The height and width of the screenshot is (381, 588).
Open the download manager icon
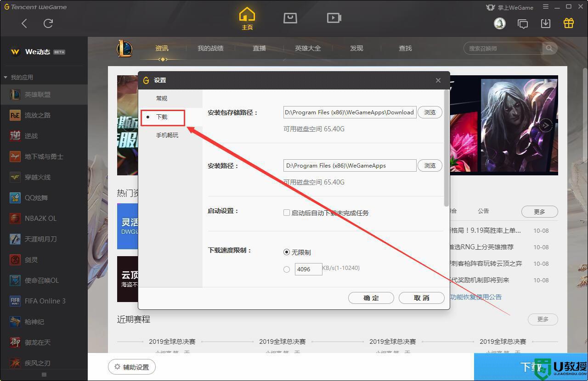pyautogui.click(x=546, y=23)
